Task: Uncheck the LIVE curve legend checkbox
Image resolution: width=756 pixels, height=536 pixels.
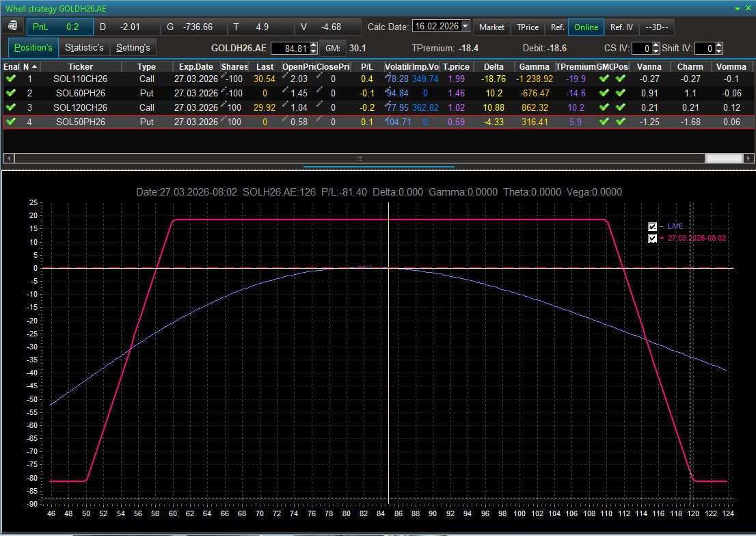Action: click(x=653, y=227)
